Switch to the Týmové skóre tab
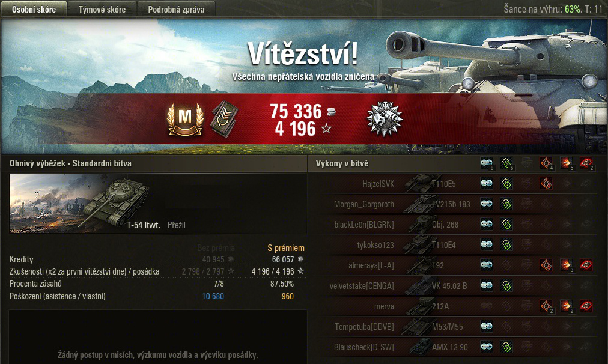This screenshot has height=364, width=608. tap(102, 9)
